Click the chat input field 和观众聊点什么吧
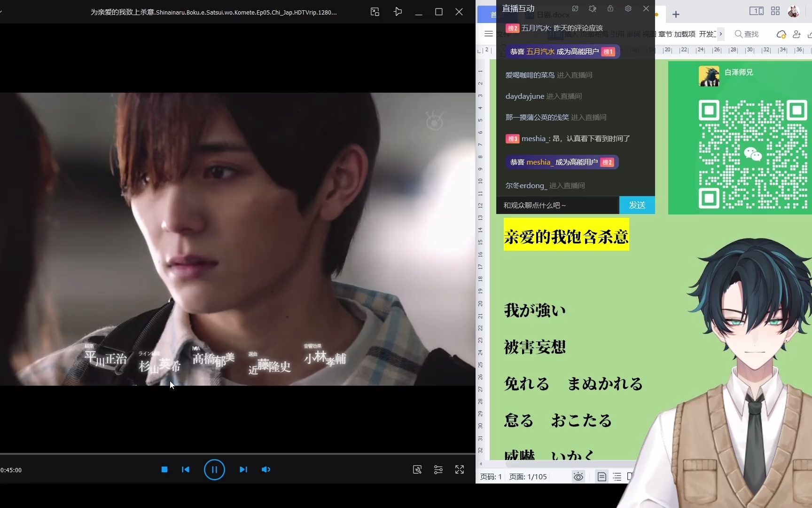This screenshot has height=508, width=812. [558, 205]
